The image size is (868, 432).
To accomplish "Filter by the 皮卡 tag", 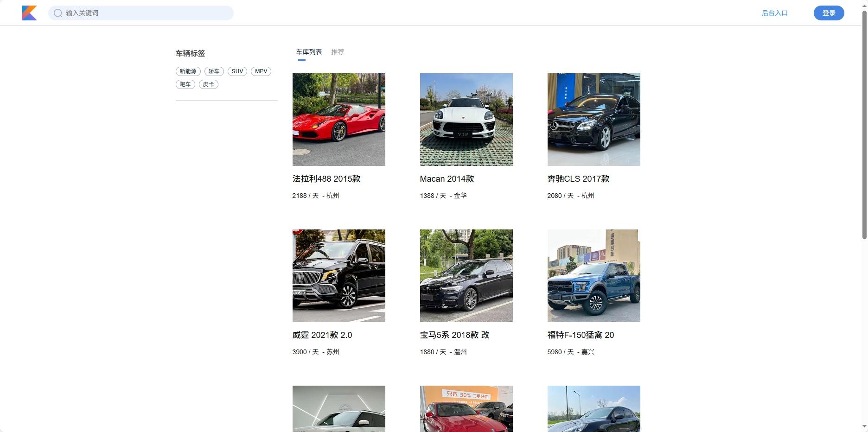I will click(x=209, y=84).
